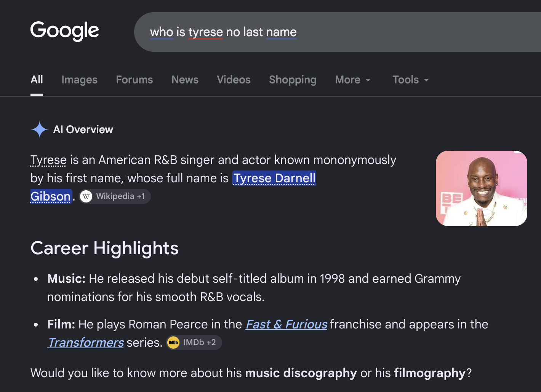Click the bold 'Film:' label
This screenshot has height=392, width=541.
coord(61,324)
